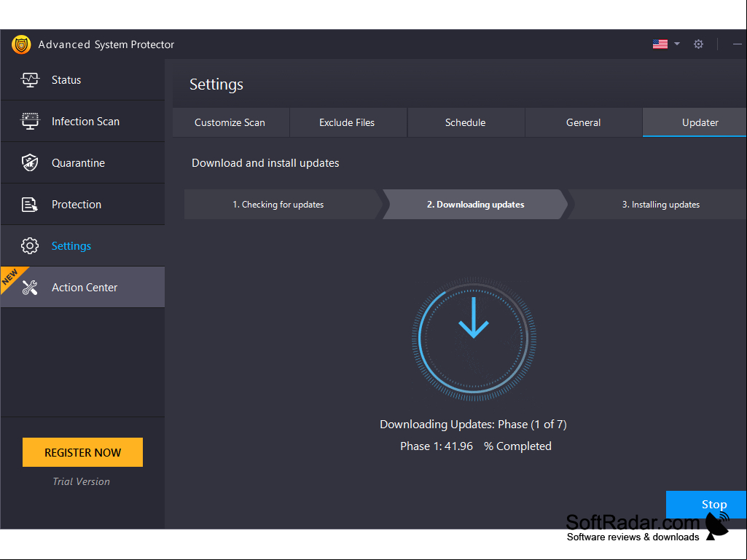The image size is (747, 560).
Task: Expand the language dropdown arrow
Action: (x=677, y=44)
